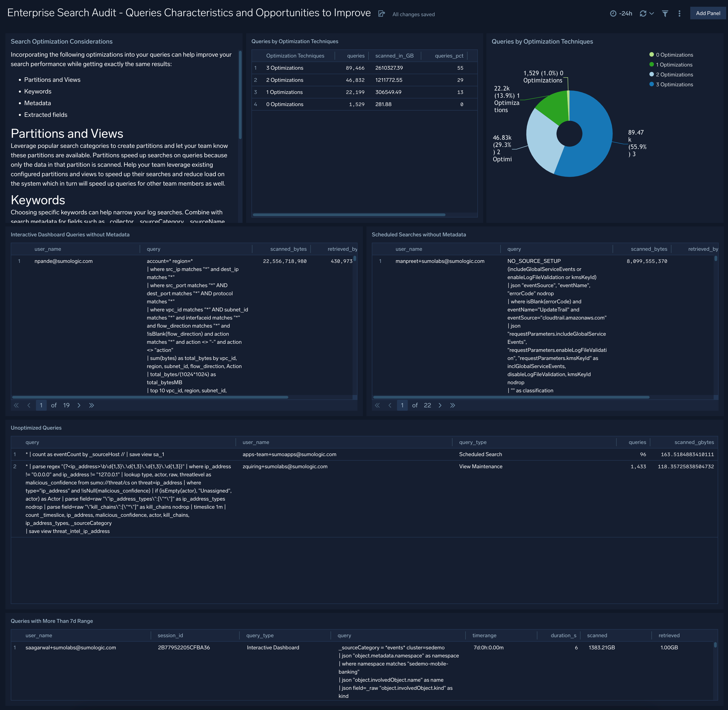Screen dimensions: 728x710
Task: Open the three-dot more options menu
Action: click(679, 13)
